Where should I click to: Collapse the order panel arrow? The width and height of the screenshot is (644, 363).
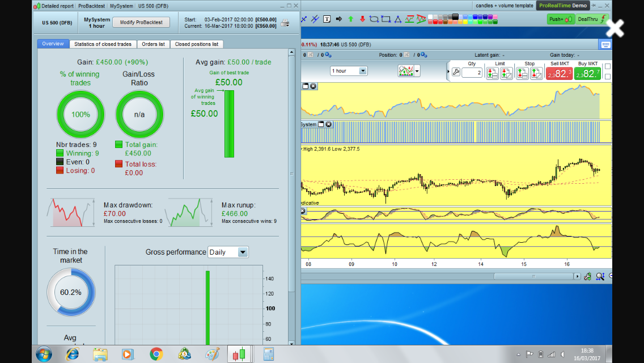point(448,71)
